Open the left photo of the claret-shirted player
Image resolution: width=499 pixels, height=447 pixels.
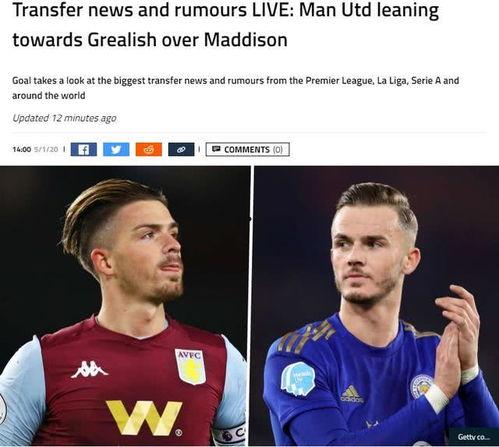[x=124, y=305]
